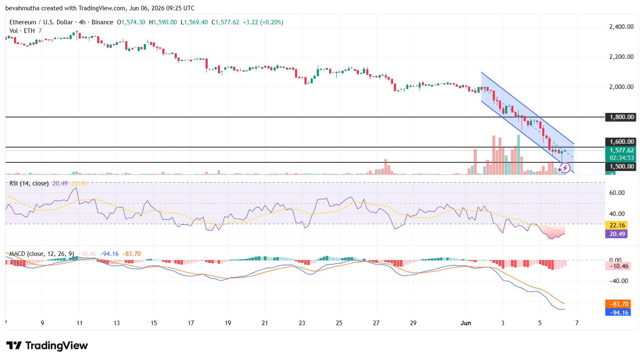Click the close value C1,577.62 in legend

225,22
